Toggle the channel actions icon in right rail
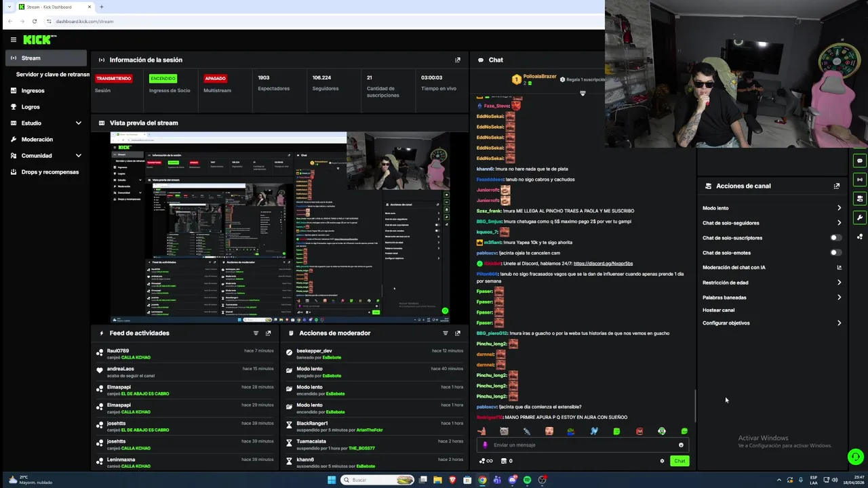Screen dimensions: 868x488 click(x=860, y=199)
